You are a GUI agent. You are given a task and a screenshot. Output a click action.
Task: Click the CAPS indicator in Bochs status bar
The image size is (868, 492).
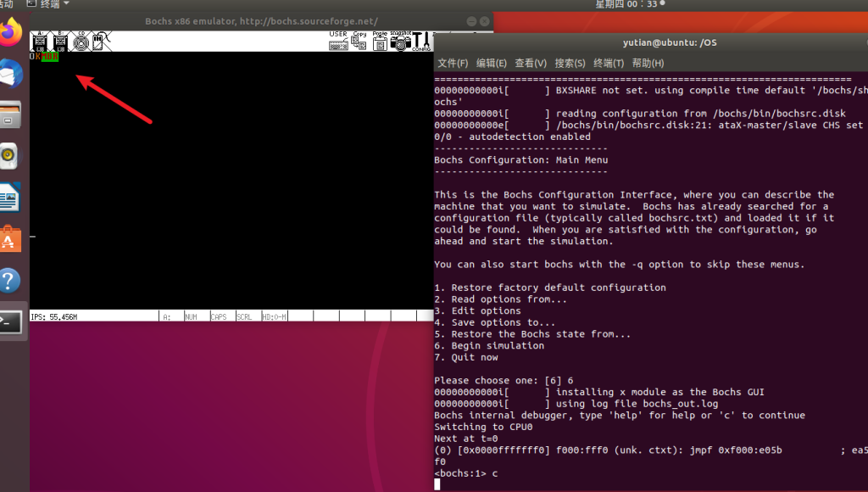pos(219,316)
